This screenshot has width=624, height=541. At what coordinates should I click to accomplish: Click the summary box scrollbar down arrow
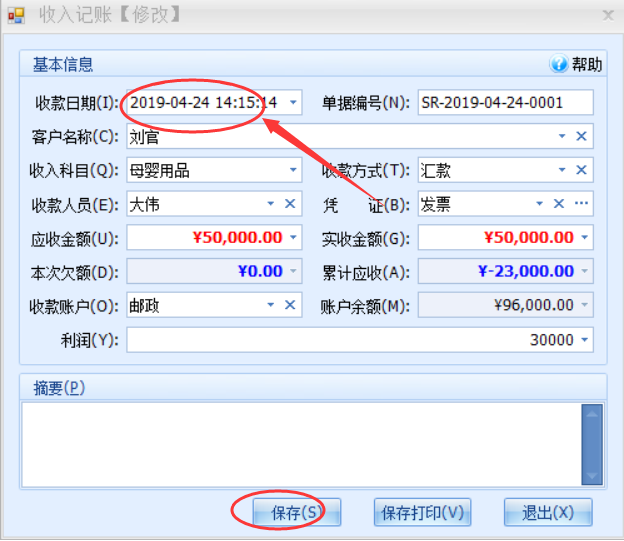tap(592, 477)
